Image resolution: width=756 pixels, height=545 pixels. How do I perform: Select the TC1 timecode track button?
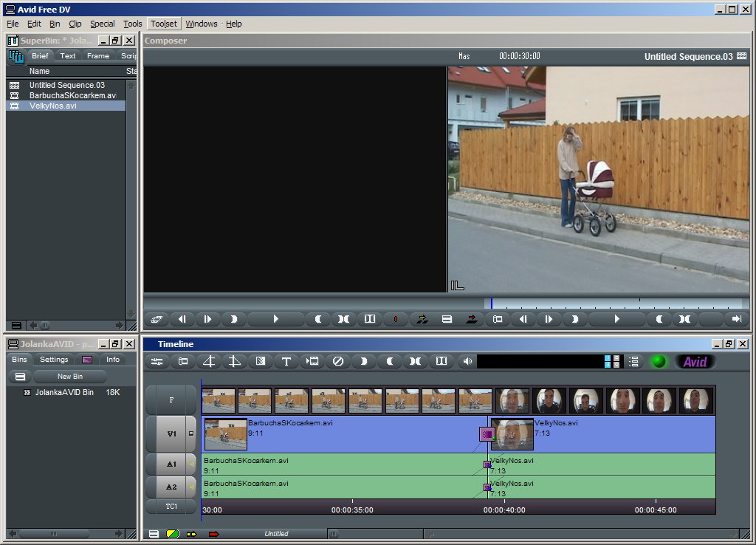pos(171,507)
